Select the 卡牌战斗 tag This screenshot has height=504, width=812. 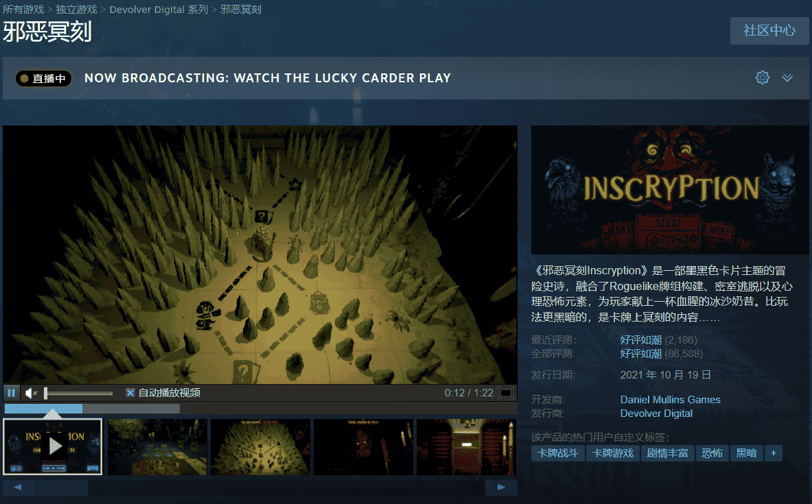[x=558, y=453]
